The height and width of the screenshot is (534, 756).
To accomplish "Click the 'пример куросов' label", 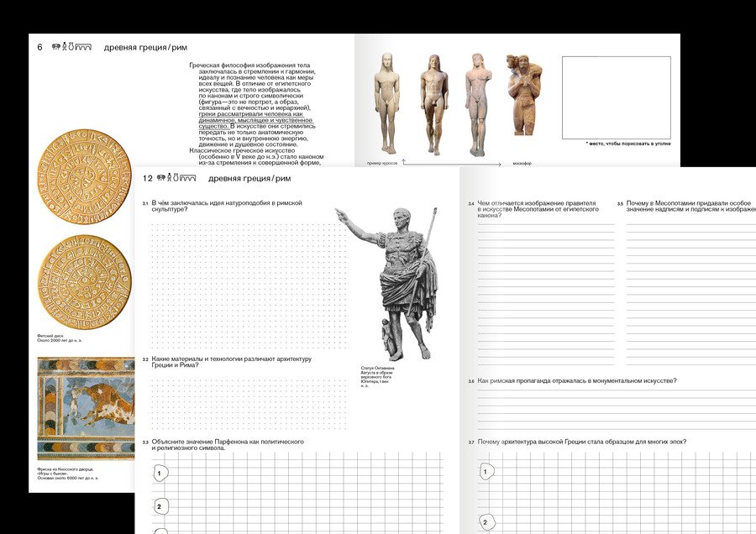I will click(382, 164).
